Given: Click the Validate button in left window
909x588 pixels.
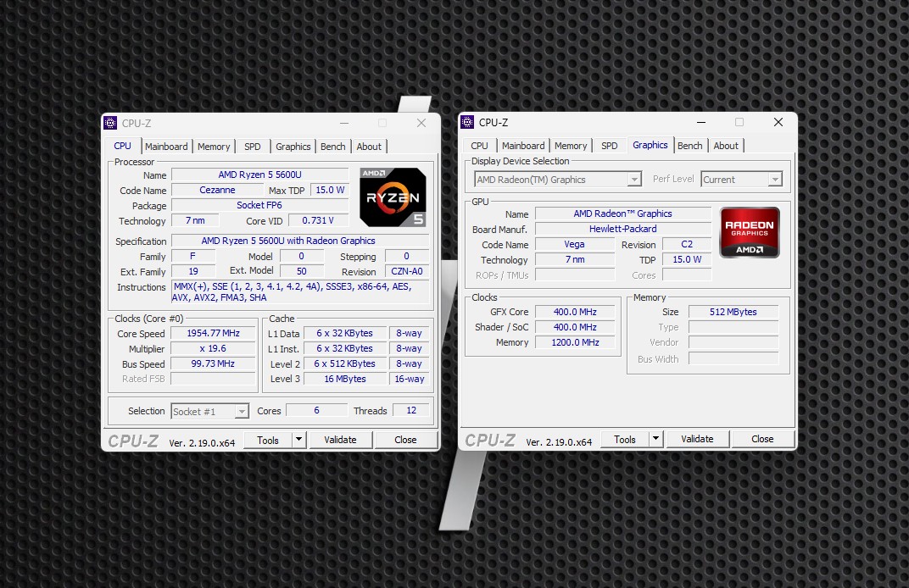Looking at the screenshot, I should pos(340,440).
